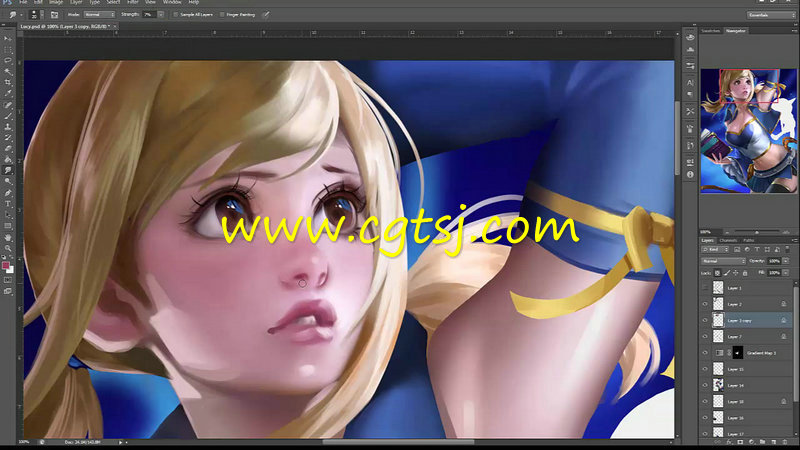Create a new layer group
This screenshot has width=800, height=450.
click(x=762, y=442)
